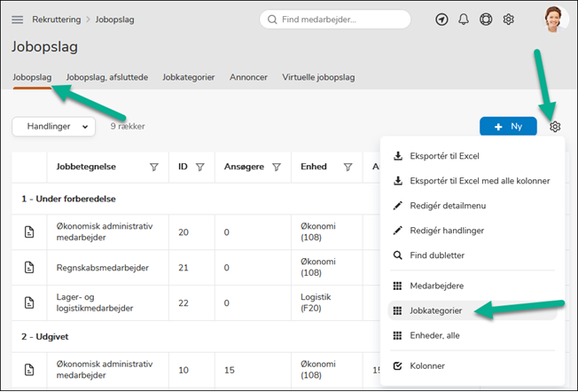Open the hamburger navigation menu
Screen dimensions: 578x392
tap(18, 19)
